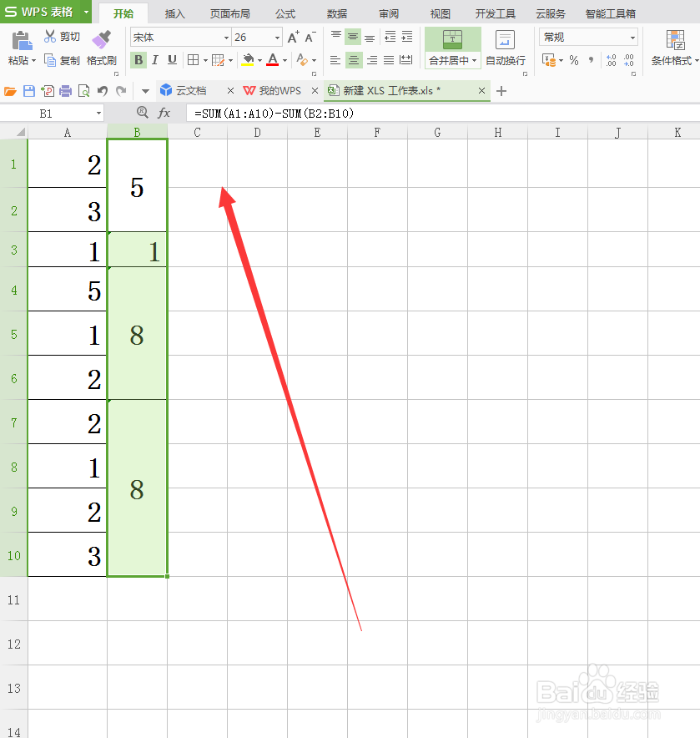Viewport: 700px width, 738px height.
Task: Click the increase indent icon
Action: [407, 36]
